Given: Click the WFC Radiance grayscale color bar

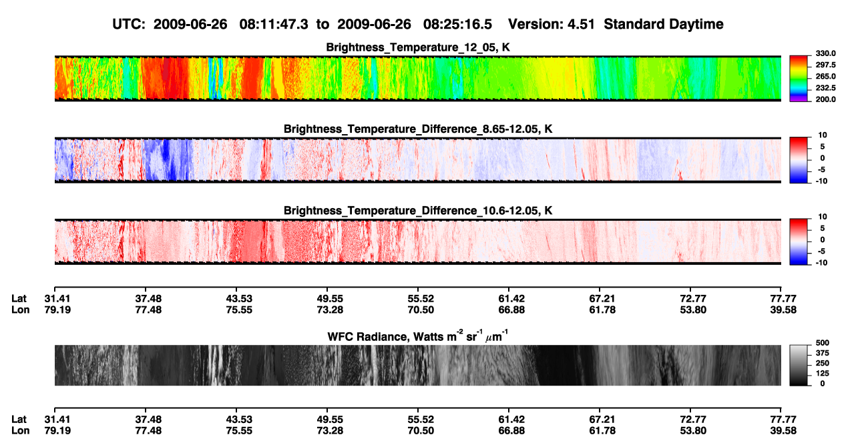Looking at the screenshot, I should [799, 366].
